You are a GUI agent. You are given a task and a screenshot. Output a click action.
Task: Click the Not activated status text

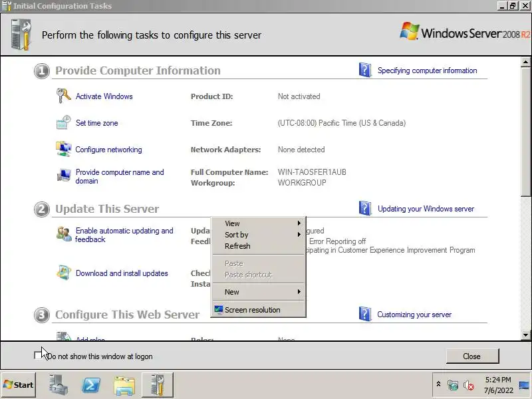(299, 96)
